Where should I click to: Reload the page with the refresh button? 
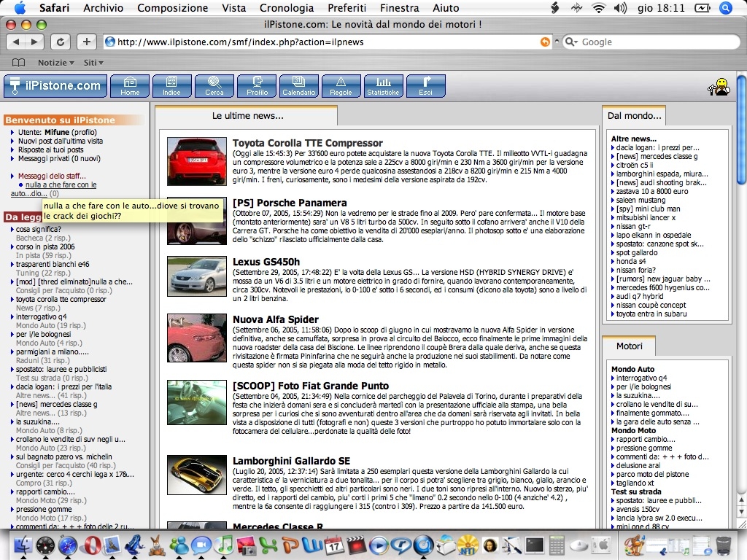tap(60, 42)
